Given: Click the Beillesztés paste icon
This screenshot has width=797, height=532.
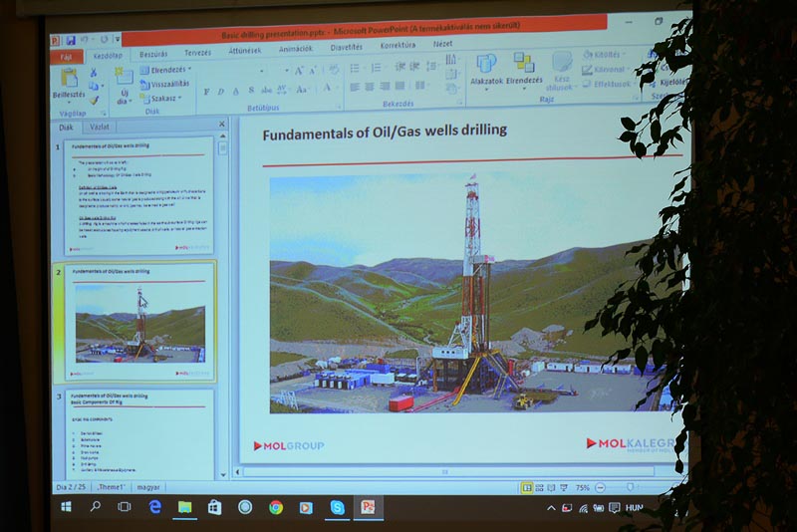Looking at the screenshot, I should [x=69, y=79].
